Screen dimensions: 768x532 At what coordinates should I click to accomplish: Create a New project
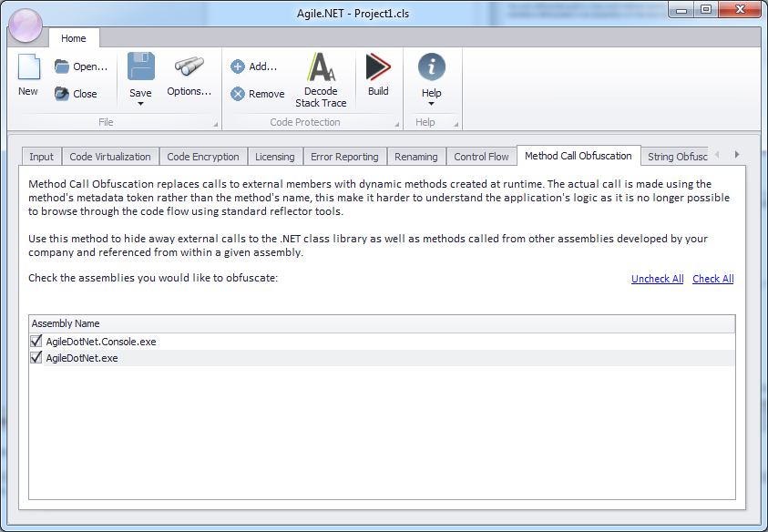28,73
